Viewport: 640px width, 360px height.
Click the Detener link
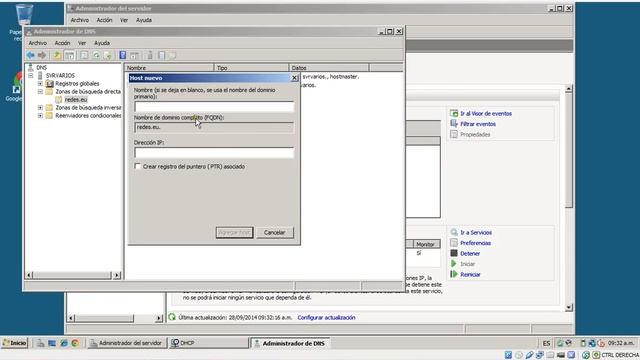470,253
